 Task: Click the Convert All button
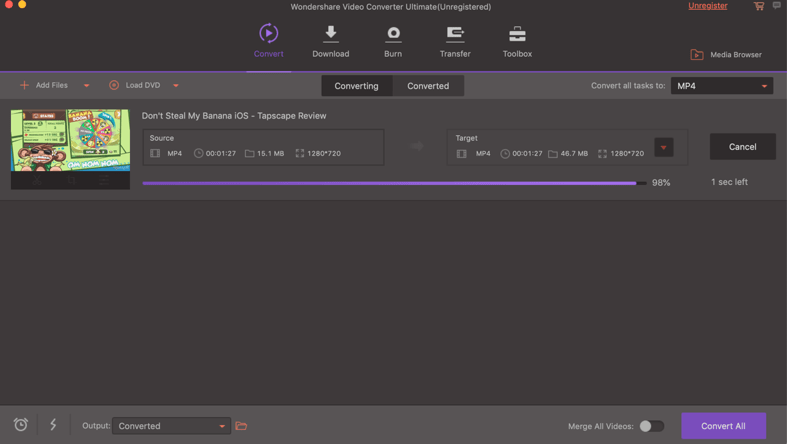[x=723, y=426]
